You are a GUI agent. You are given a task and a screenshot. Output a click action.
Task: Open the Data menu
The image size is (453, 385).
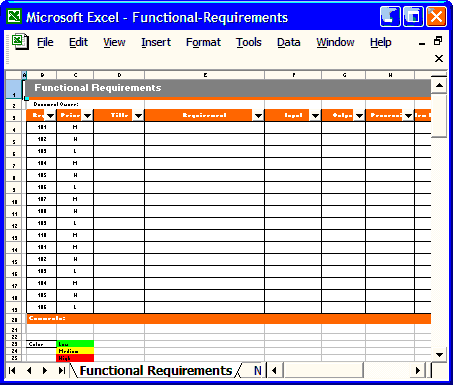pyautogui.click(x=289, y=42)
